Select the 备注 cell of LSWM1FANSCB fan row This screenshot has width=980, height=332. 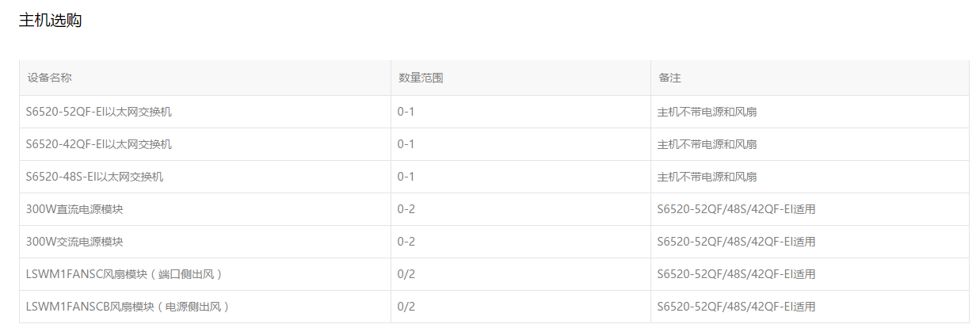click(736, 307)
